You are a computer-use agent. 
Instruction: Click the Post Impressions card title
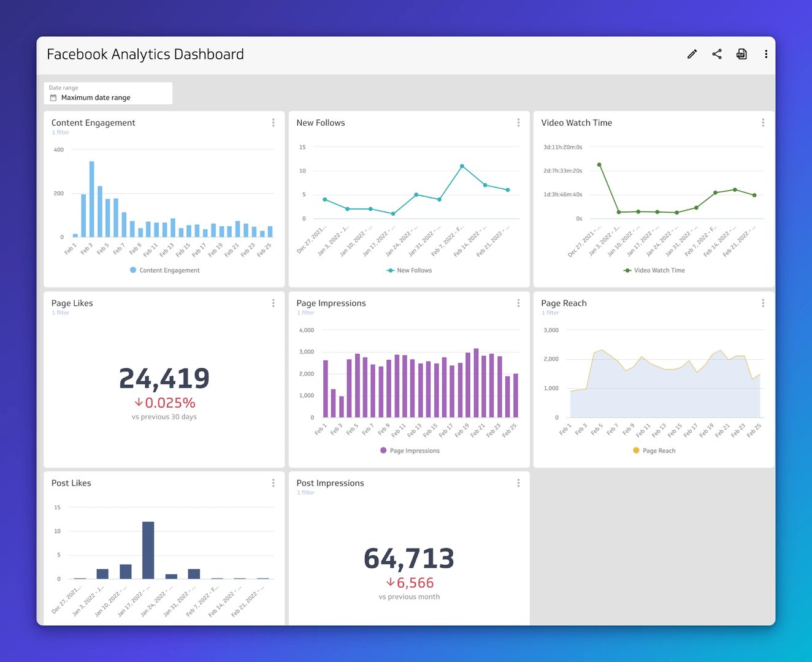click(330, 483)
